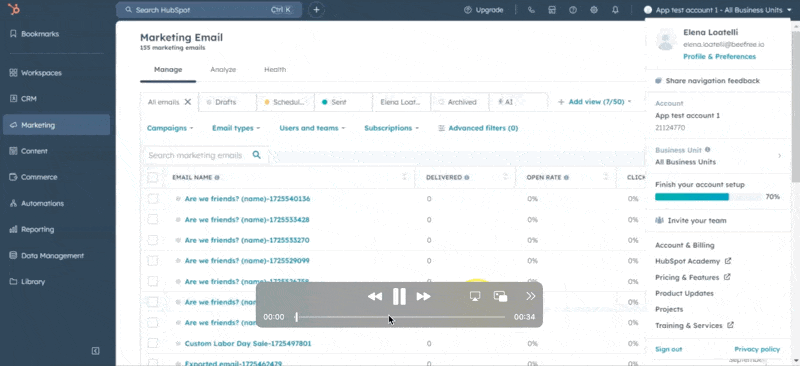Select the Elena Loat... view tab

402,102
